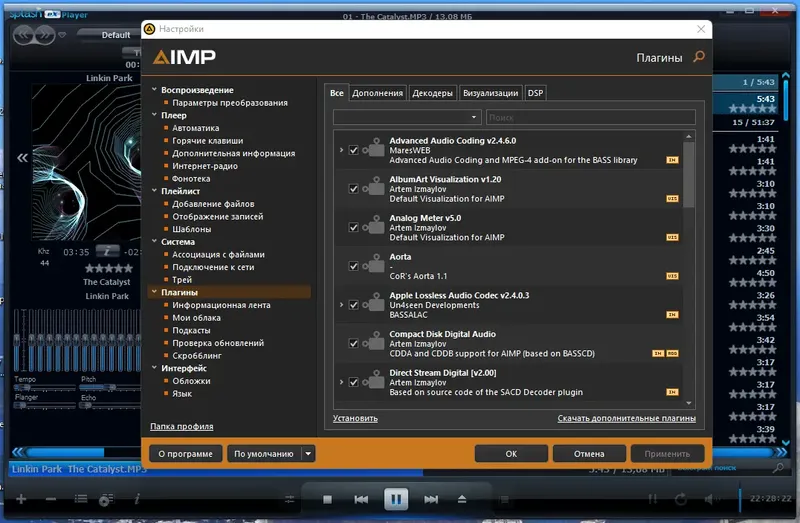Click the IN tag on Apple Lossless row
This screenshot has height=523, width=800.
click(672, 315)
